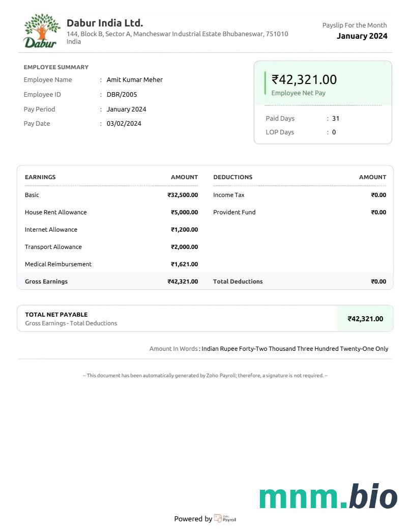Click the Paid Days value 31
411x532 pixels.
click(336, 119)
